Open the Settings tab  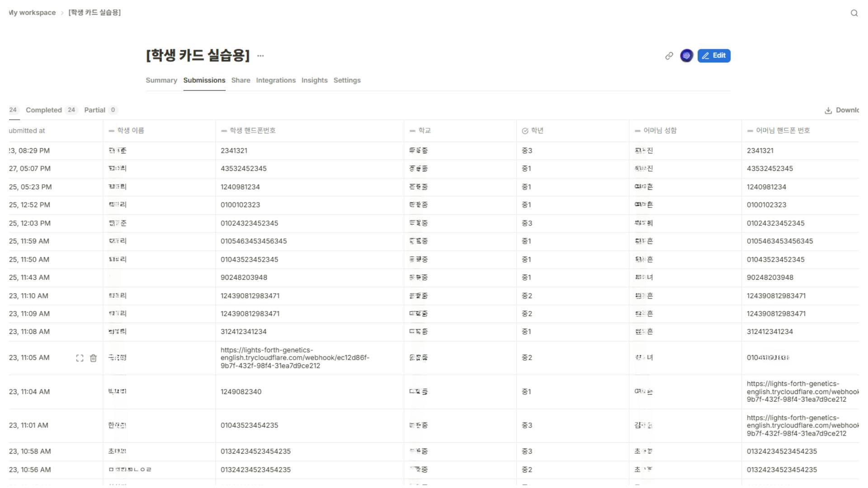[347, 80]
